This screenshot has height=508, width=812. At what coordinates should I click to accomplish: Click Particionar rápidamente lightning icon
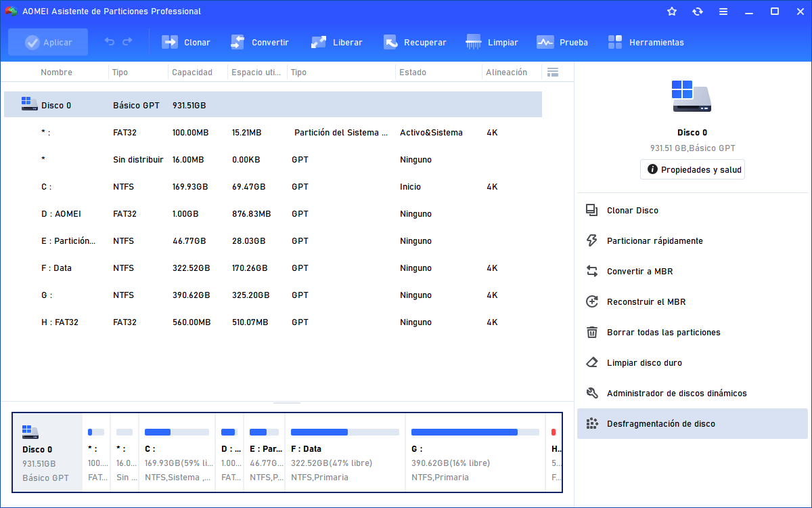click(x=592, y=241)
